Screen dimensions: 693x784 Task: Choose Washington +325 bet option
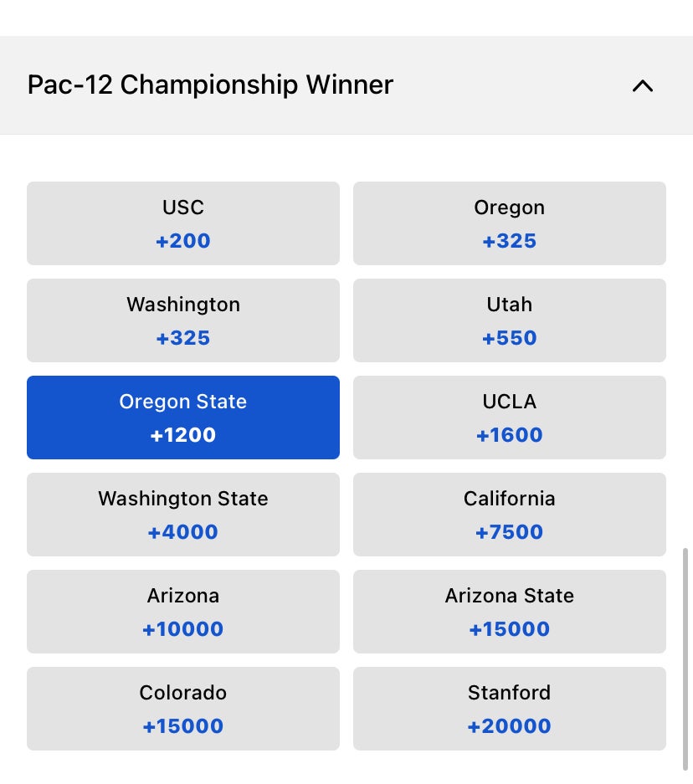tap(183, 320)
